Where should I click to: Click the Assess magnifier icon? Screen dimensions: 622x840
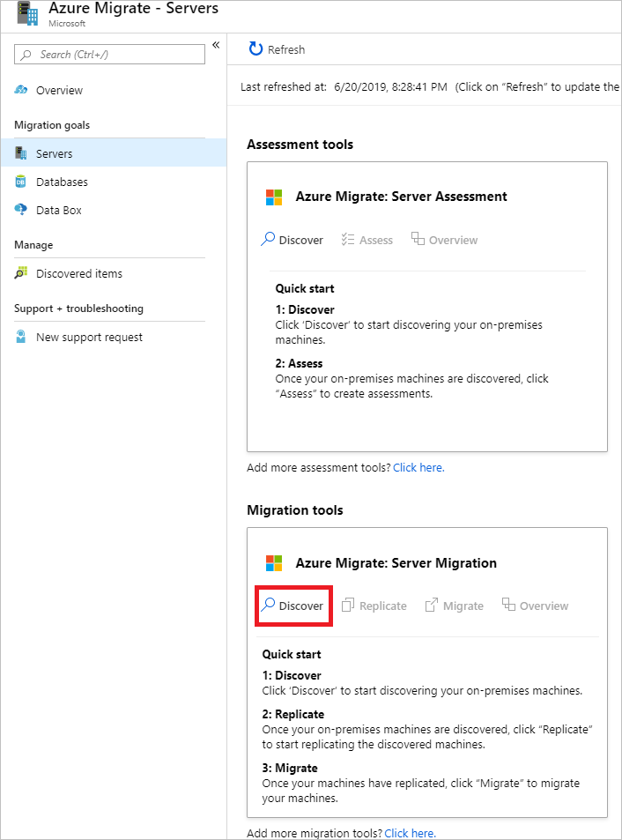coord(345,239)
